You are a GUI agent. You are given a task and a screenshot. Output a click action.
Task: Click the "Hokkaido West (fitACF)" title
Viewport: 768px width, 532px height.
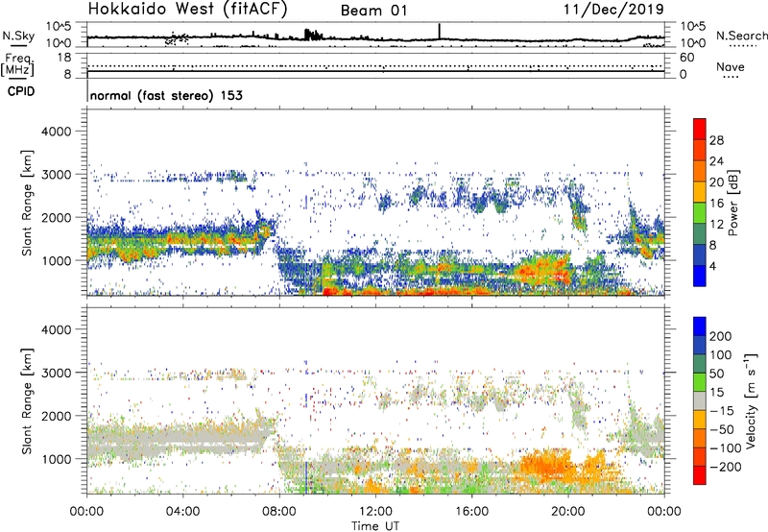click(187, 10)
